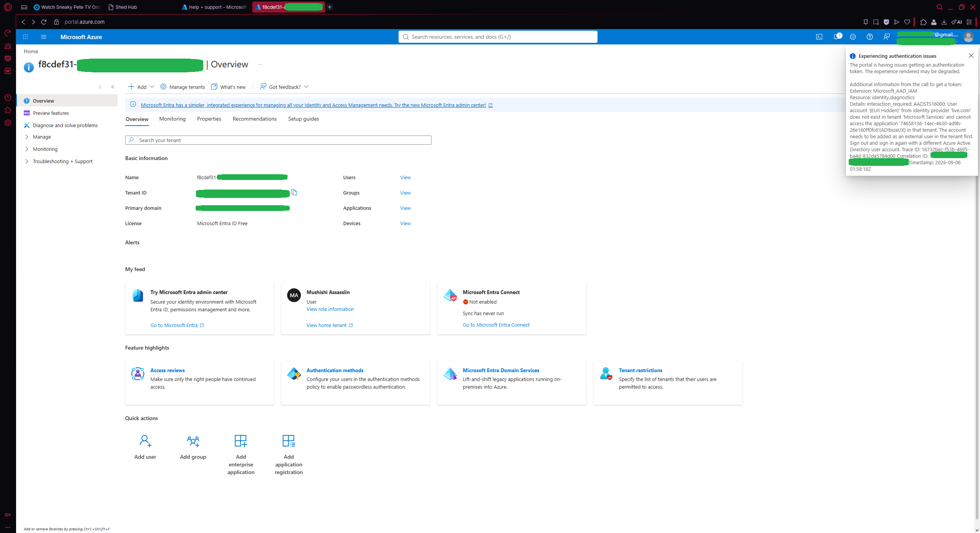Click the Go to Microsoft Entra link
The image size is (980, 533).
coord(177,325)
